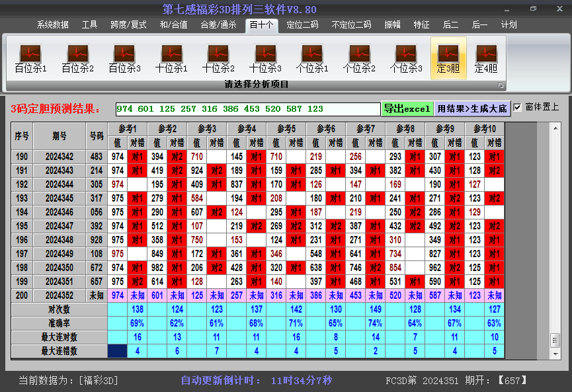Viewport: 572px width, 392px height.
Task: Select the 百位杀2 analysis icon
Action: (78, 58)
